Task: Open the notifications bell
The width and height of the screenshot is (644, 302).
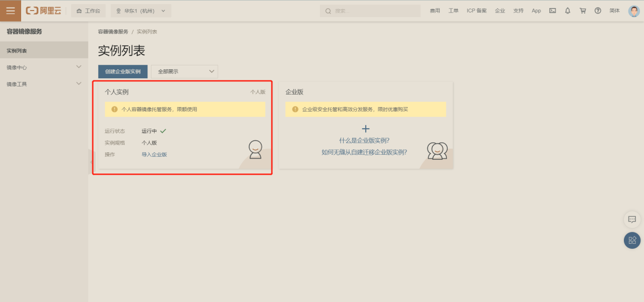Action: coord(567,10)
